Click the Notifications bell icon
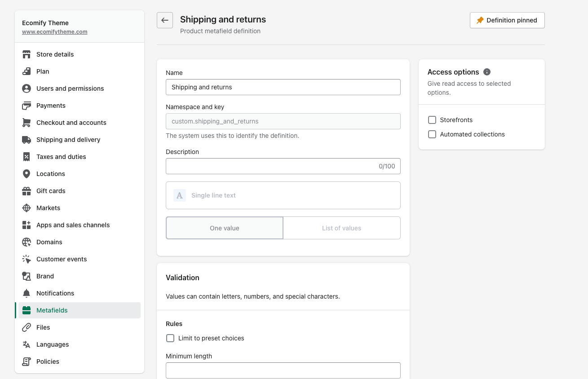Image resolution: width=588 pixels, height=379 pixels. pos(27,293)
